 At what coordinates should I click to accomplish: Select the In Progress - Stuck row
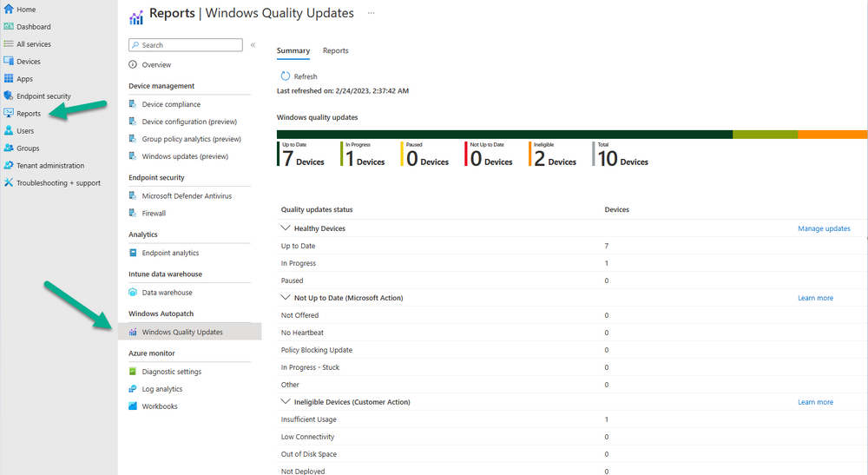572,367
